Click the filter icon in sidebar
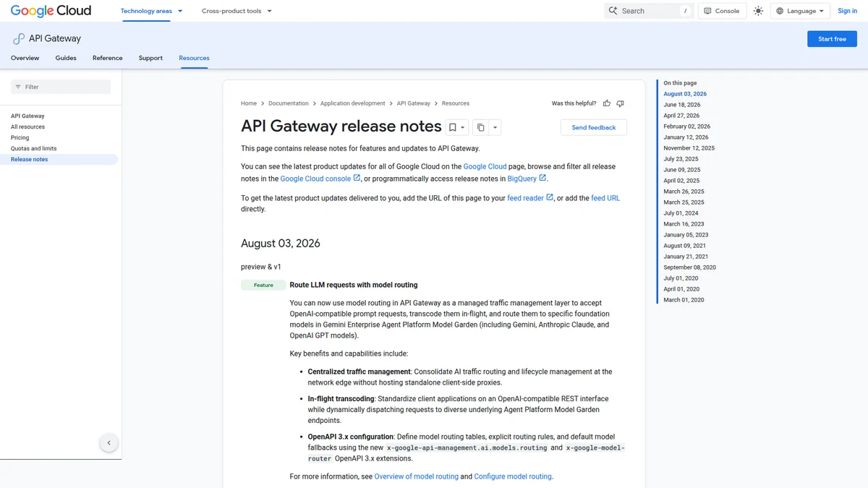The width and height of the screenshot is (868, 488). pyautogui.click(x=18, y=87)
